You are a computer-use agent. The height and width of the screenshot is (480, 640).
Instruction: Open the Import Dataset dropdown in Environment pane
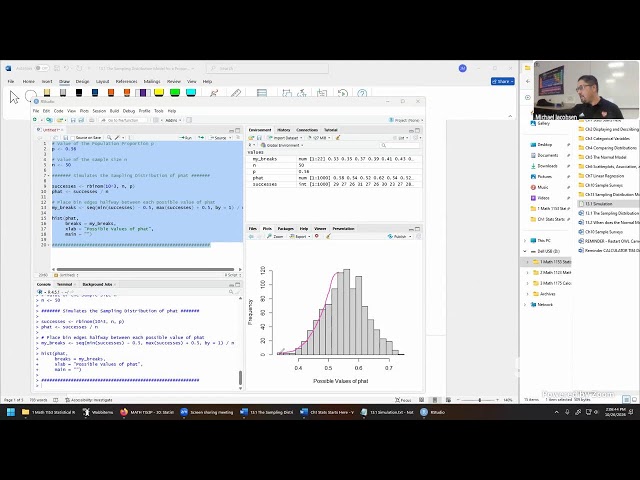(284, 138)
